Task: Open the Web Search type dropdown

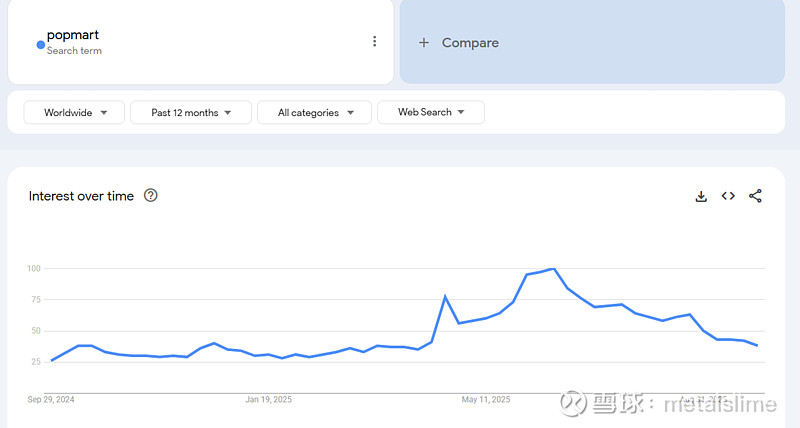Action: coord(431,113)
